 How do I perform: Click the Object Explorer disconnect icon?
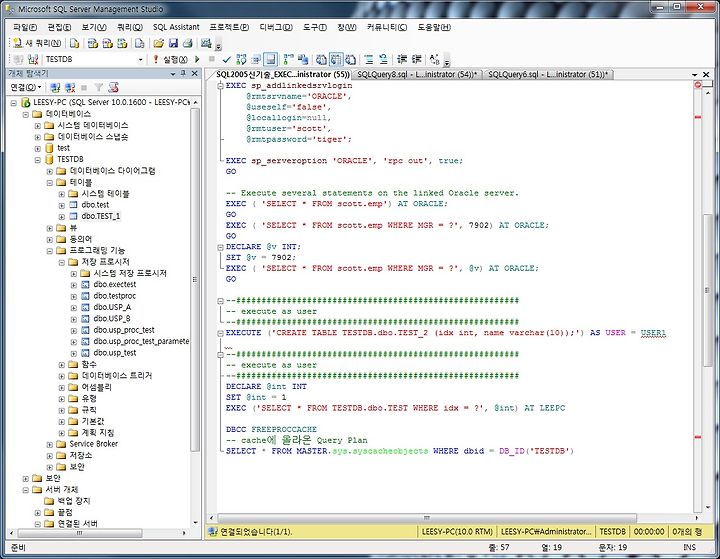pyautogui.click(x=70, y=87)
